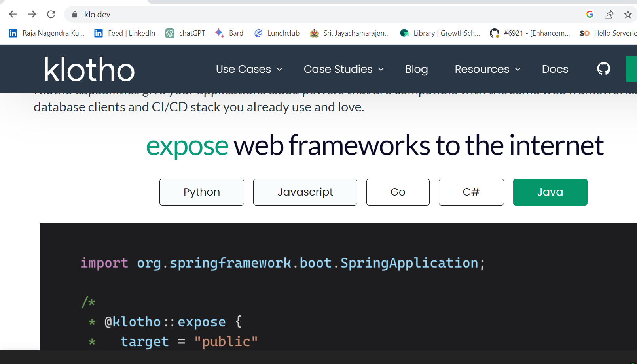The height and width of the screenshot is (364, 637).
Task: Open the Feed | LinkedIn bookmark
Action: pos(124,33)
